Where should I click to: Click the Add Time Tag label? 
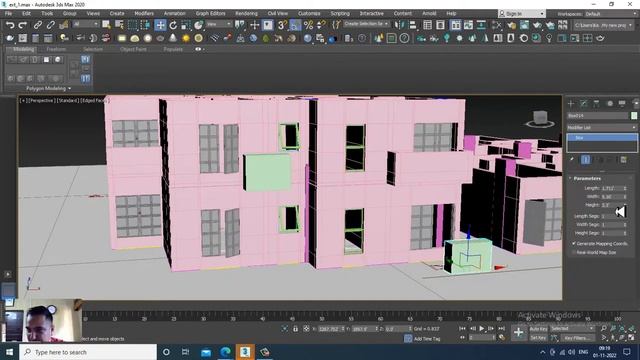tap(427, 339)
